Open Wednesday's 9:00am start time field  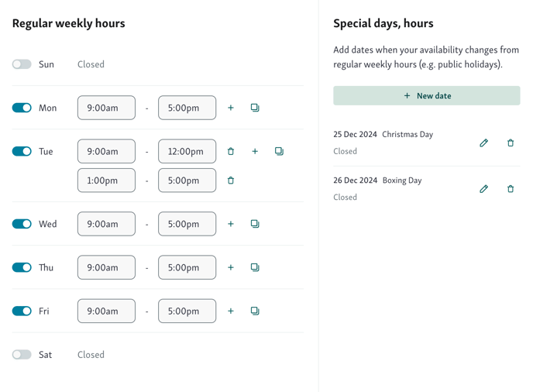[106, 224]
